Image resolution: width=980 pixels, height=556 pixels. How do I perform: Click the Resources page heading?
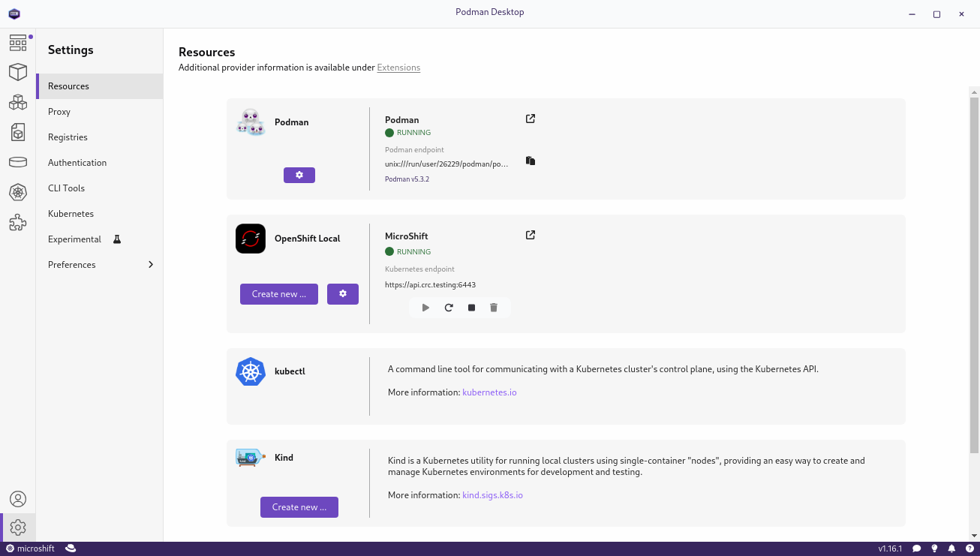click(x=207, y=53)
